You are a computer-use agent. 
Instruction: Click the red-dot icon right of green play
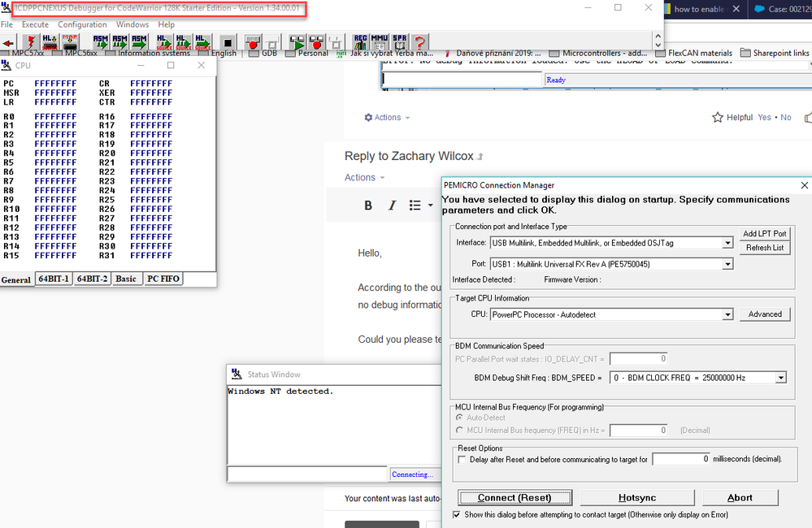pyautogui.click(x=316, y=42)
